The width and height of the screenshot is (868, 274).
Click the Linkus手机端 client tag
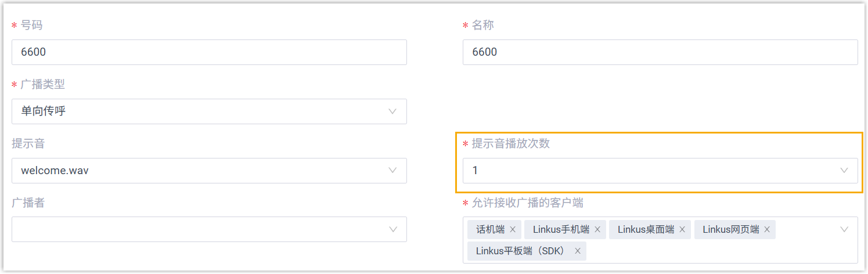(x=561, y=230)
